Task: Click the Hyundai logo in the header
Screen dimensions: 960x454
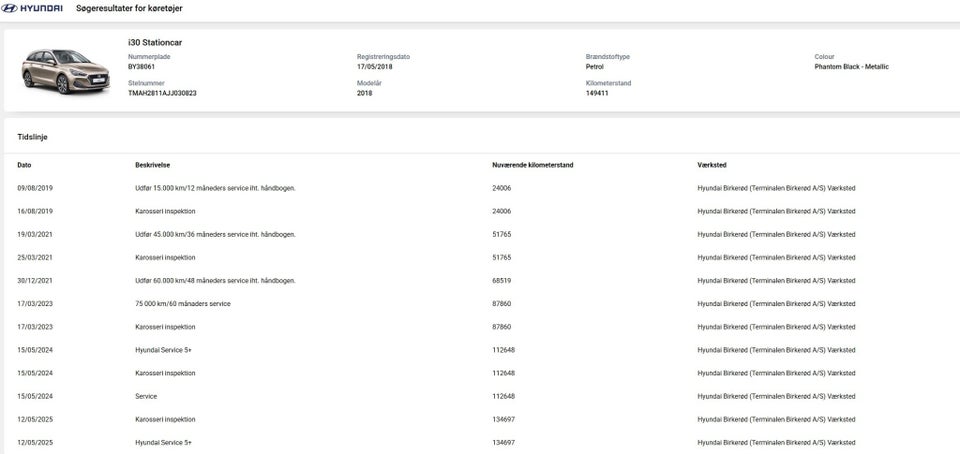Action: click(x=34, y=8)
